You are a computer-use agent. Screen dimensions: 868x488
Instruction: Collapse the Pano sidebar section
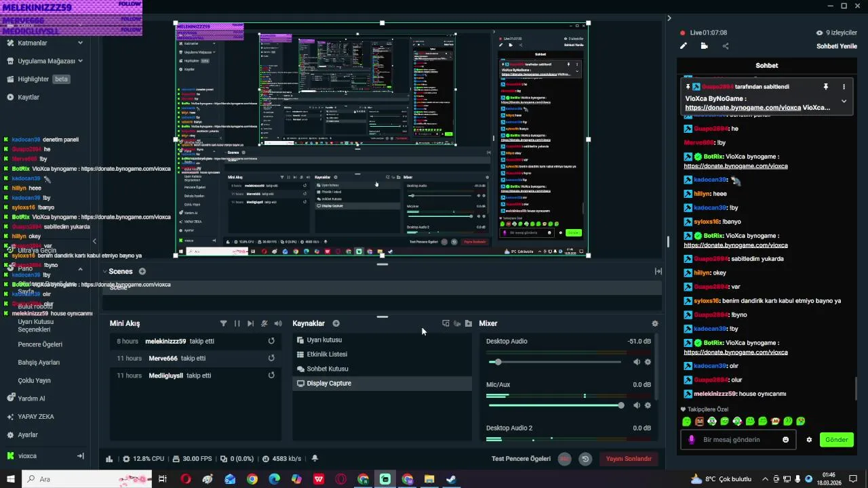click(80, 269)
